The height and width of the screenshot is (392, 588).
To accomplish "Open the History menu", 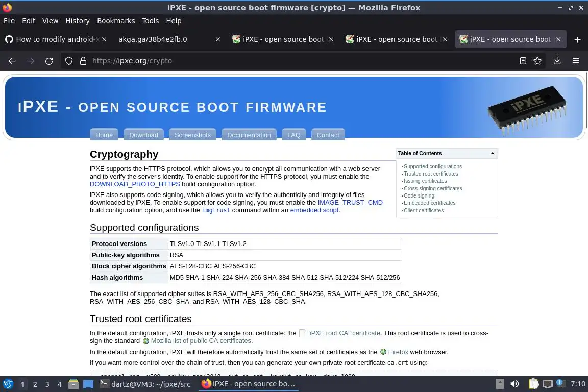I will pyautogui.click(x=78, y=21).
